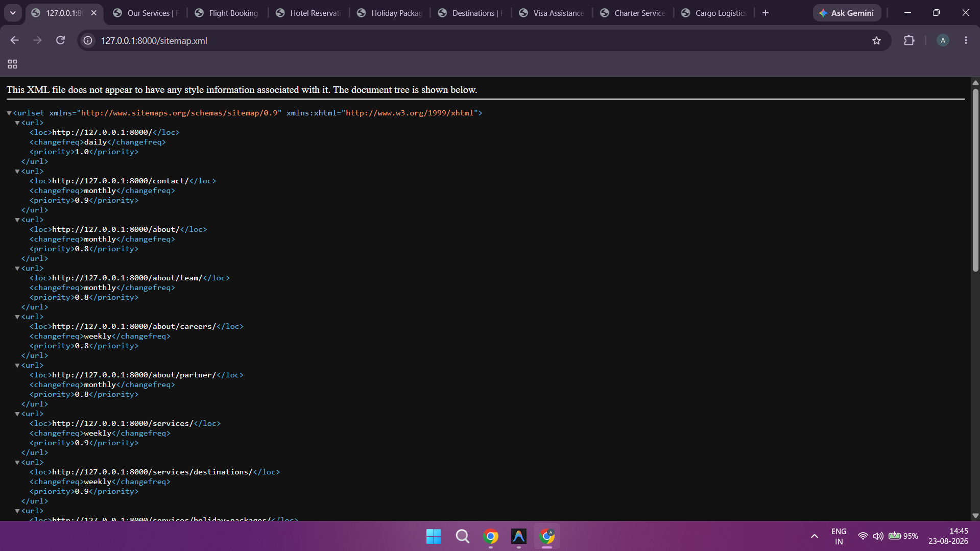View site information icon in address bar

click(88, 40)
